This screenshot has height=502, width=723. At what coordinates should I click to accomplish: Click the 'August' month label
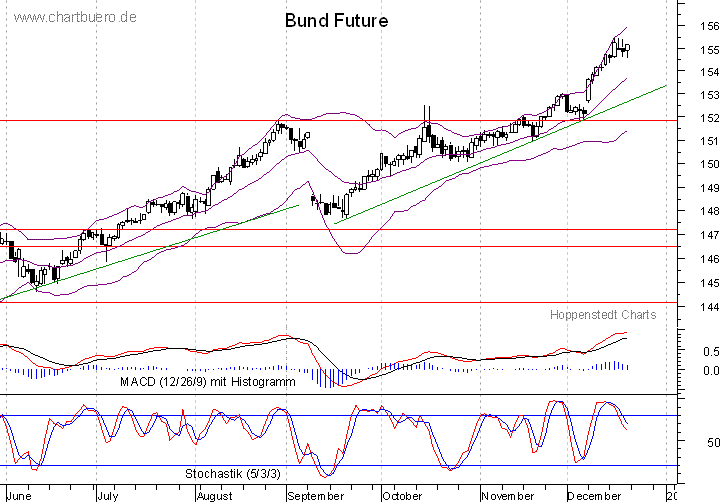[214, 496]
